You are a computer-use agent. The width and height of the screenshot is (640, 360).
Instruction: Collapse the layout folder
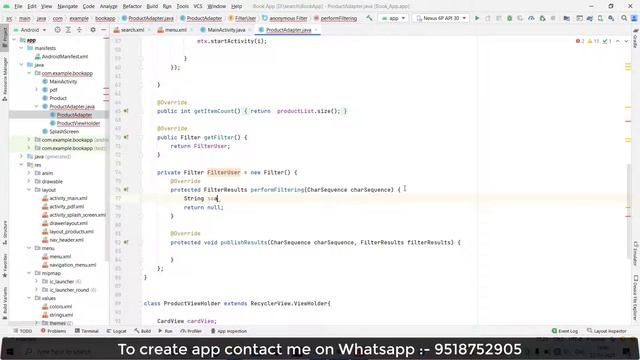coord(29,190)
